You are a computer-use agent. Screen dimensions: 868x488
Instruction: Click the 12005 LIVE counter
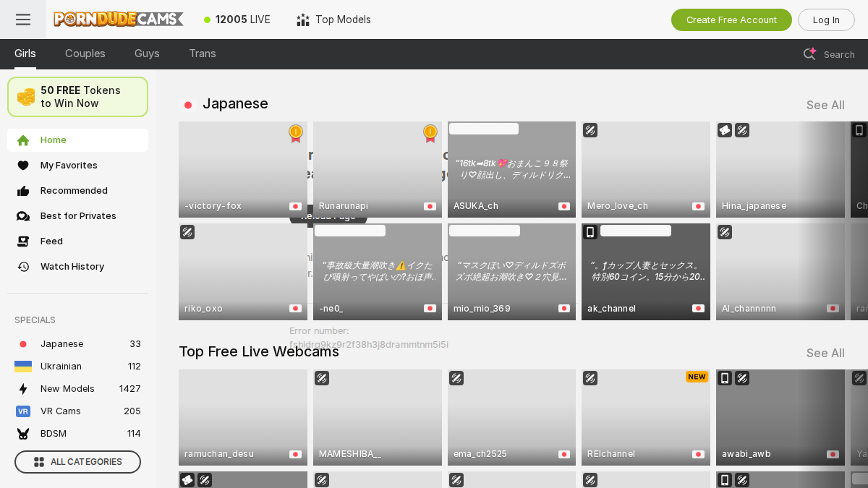click(237, 20)
